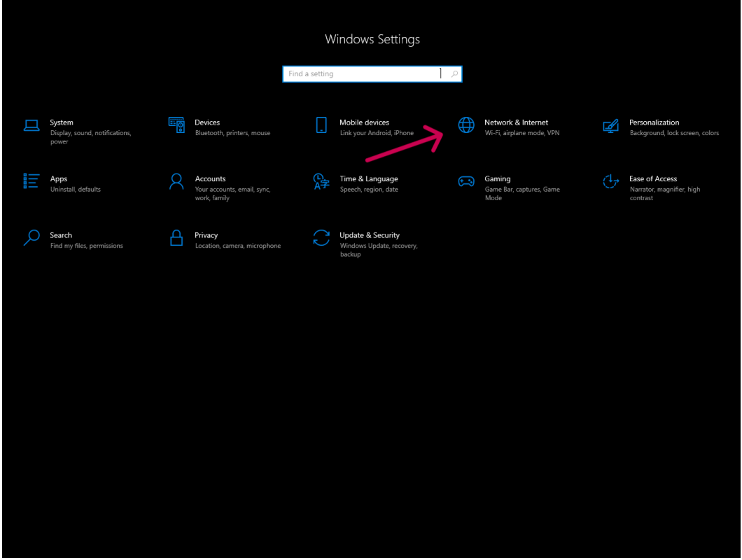Screen dimensions: 742x560
Task: Open the Privacy title
Action: tap(206, 235)
